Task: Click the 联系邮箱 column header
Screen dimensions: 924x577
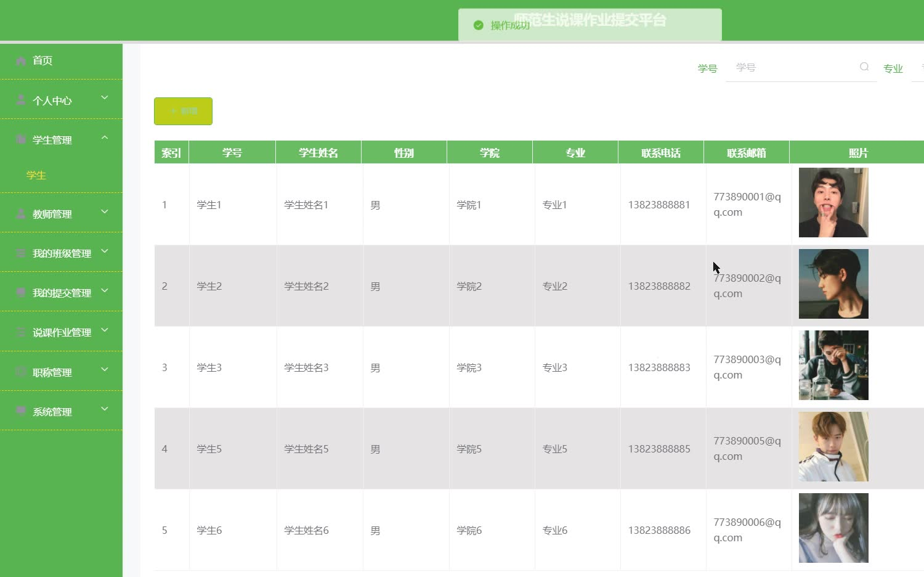Action: [747, 152]
